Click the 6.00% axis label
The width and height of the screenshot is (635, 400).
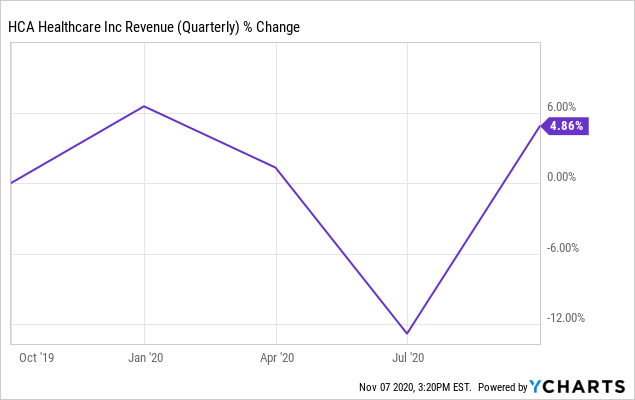pos(561,107)
